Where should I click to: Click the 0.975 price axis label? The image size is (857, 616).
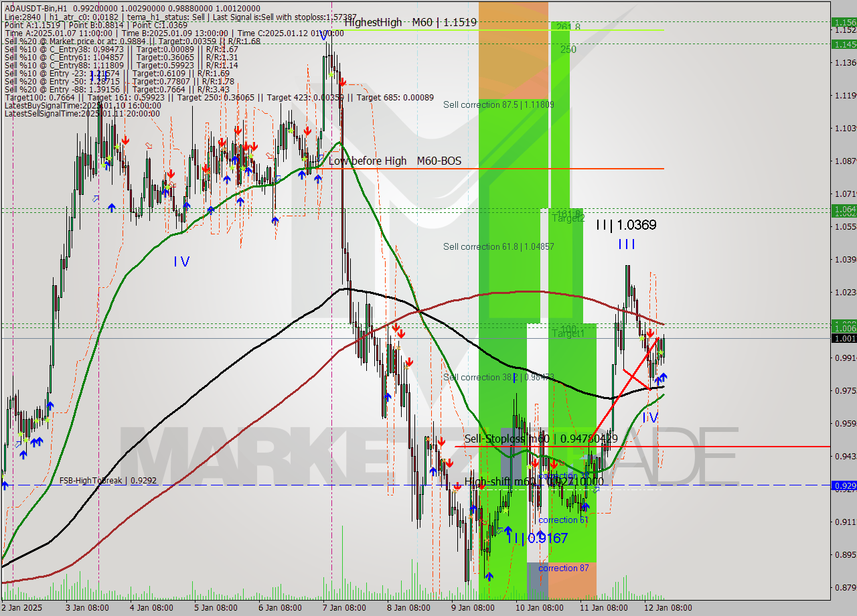844,390
